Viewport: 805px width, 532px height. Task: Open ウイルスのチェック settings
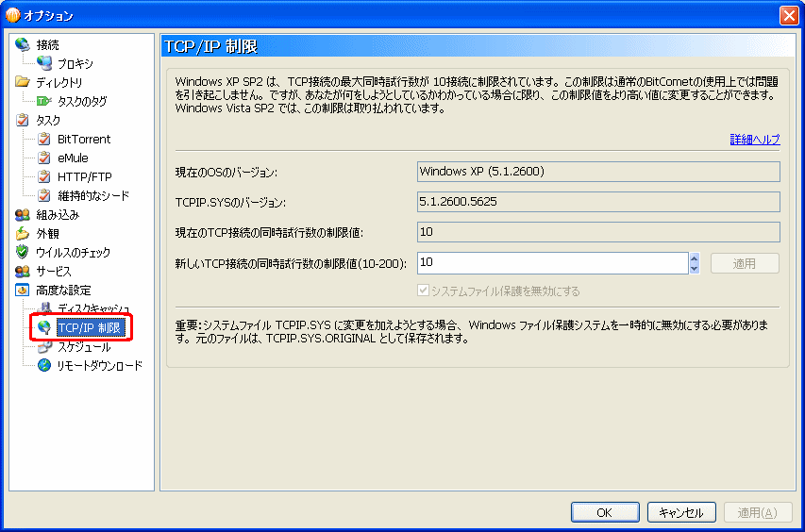click(x=73, y=253)
